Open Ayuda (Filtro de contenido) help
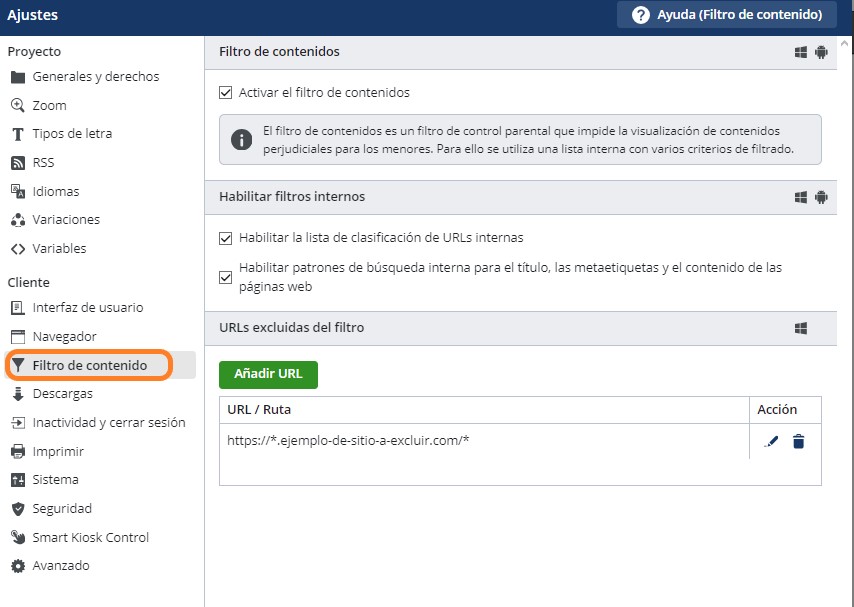Viewport: 854px width, 607px height. coord(727,15)
